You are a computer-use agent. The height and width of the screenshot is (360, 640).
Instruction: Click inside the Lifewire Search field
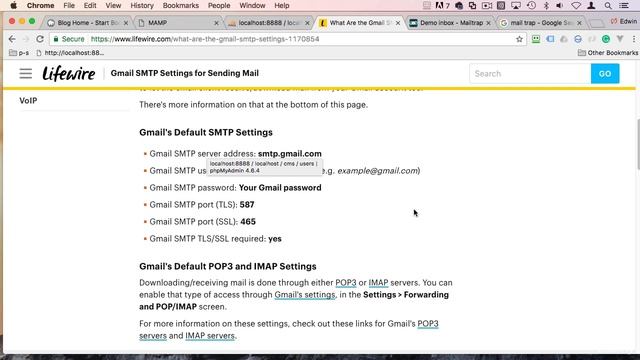530,74
